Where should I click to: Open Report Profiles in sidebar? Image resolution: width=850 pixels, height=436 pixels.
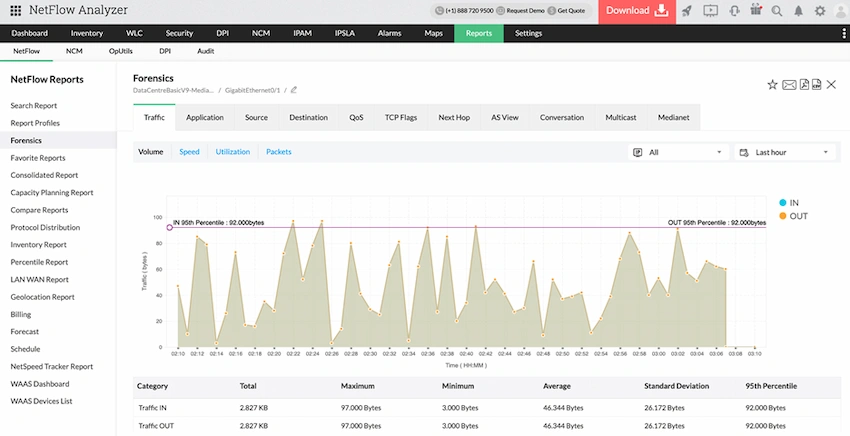click(35, 123)
